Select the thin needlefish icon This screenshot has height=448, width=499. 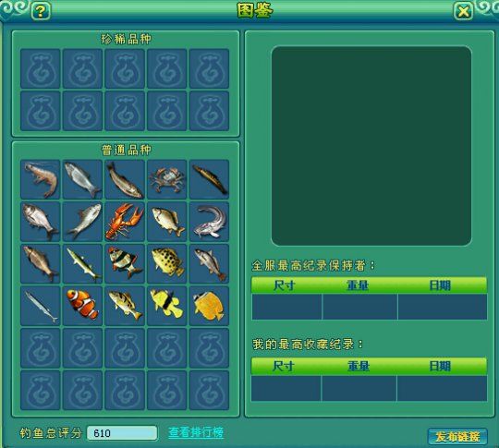(41, 306)
